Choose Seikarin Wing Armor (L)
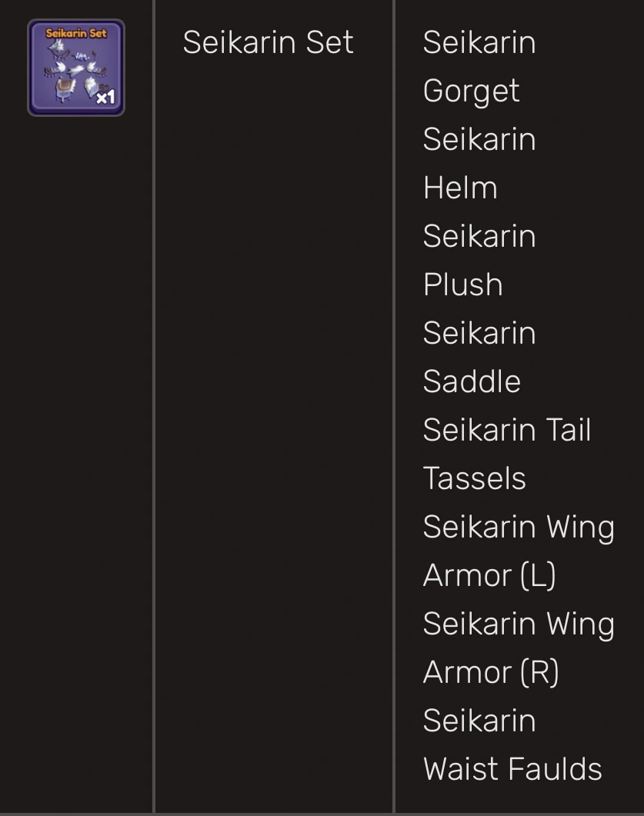The image size is (644, 816). coord(518,551)
